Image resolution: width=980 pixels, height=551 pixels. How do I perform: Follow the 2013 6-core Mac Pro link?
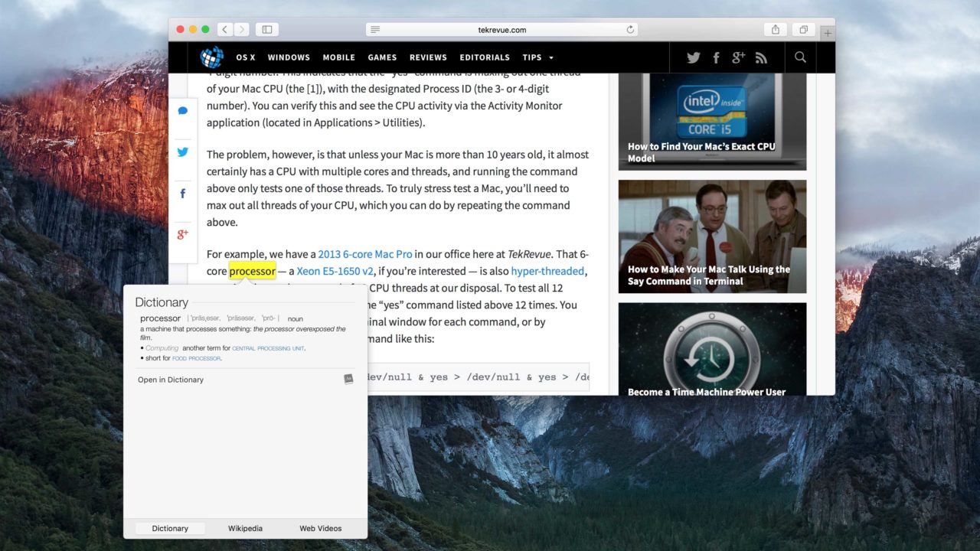[x=365, y=254]
